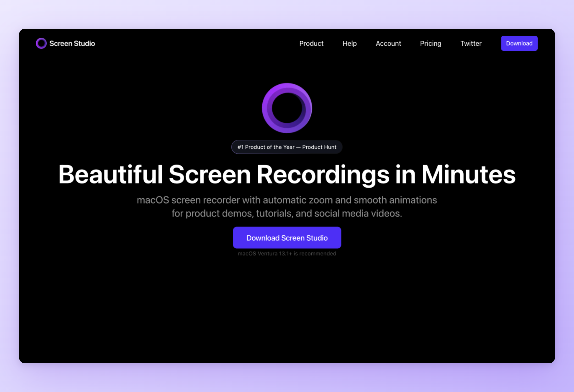Click the #1 Product of the Year pill
This screenshot has height=392, width=574.
[x=287, y=147]
